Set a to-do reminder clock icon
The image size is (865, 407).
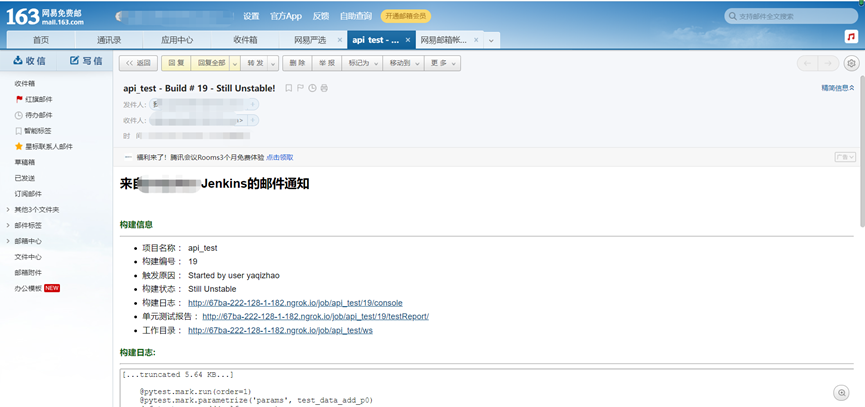click(312, 88)
